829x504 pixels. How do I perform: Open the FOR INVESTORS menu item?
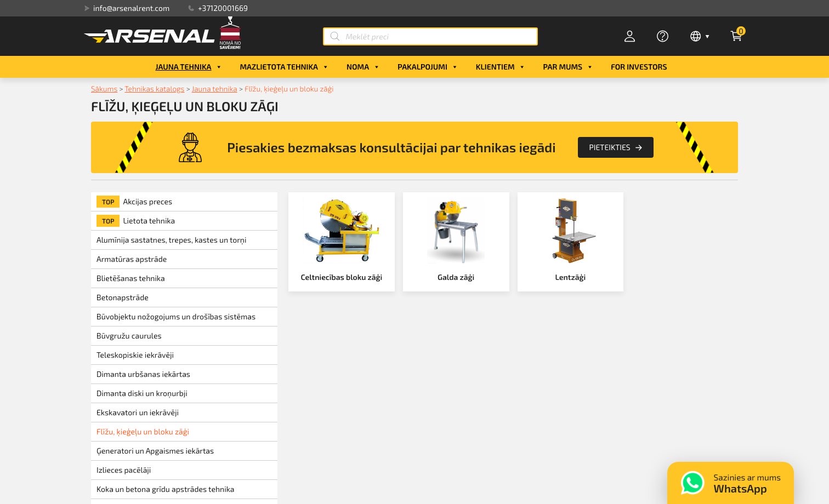(639, 66)
